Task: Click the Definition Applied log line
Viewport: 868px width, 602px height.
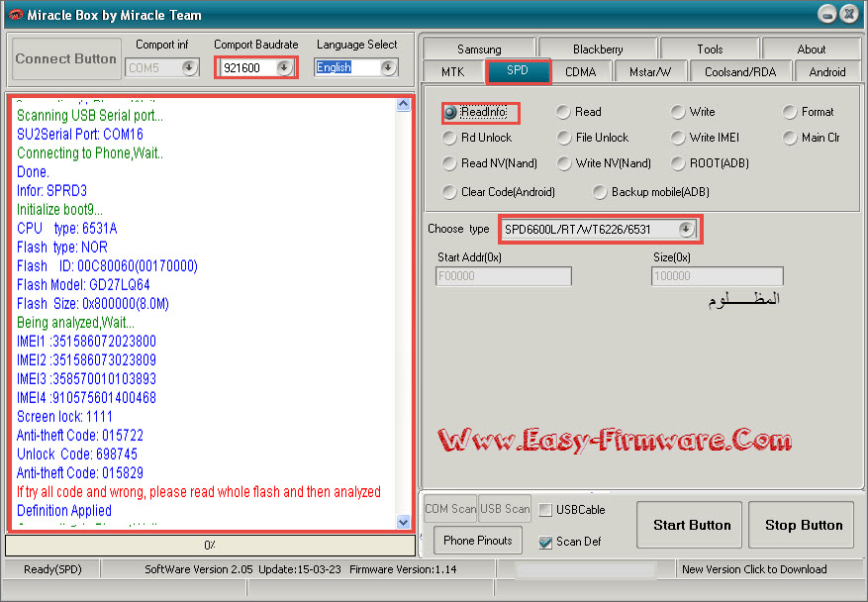Action: pyautogui.click(x=64, y=511)
